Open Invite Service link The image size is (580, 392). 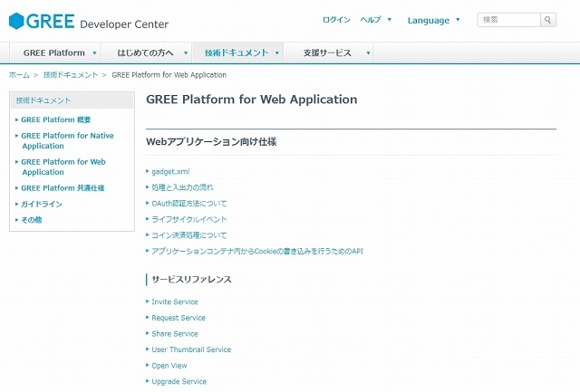click(175, 301)
